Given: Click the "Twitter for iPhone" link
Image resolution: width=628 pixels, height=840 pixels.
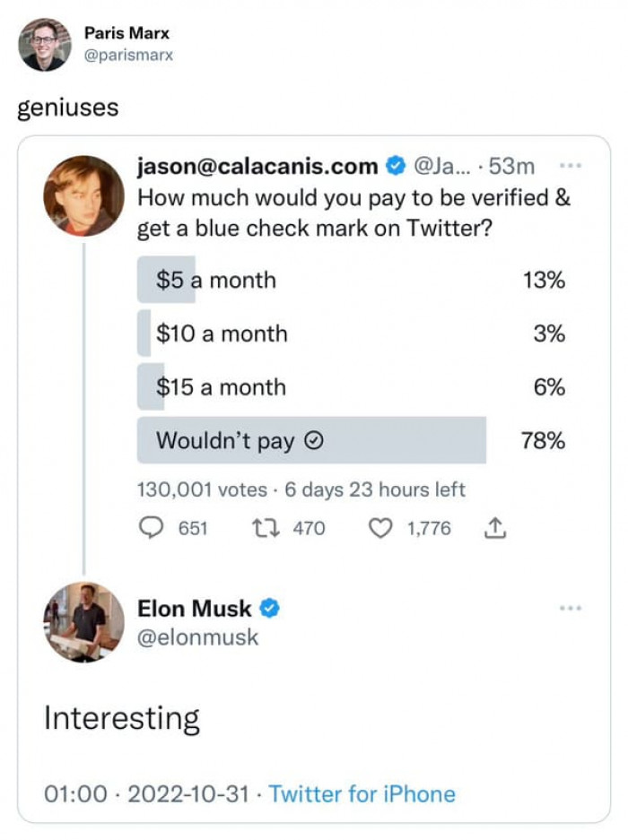Looking at the screenshot, I should [x=362, y=793].
